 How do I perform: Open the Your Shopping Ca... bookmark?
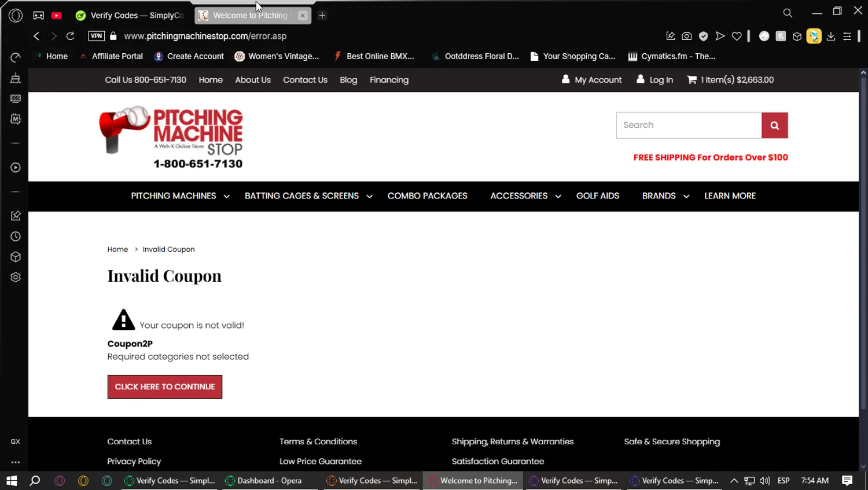[572, 56]
